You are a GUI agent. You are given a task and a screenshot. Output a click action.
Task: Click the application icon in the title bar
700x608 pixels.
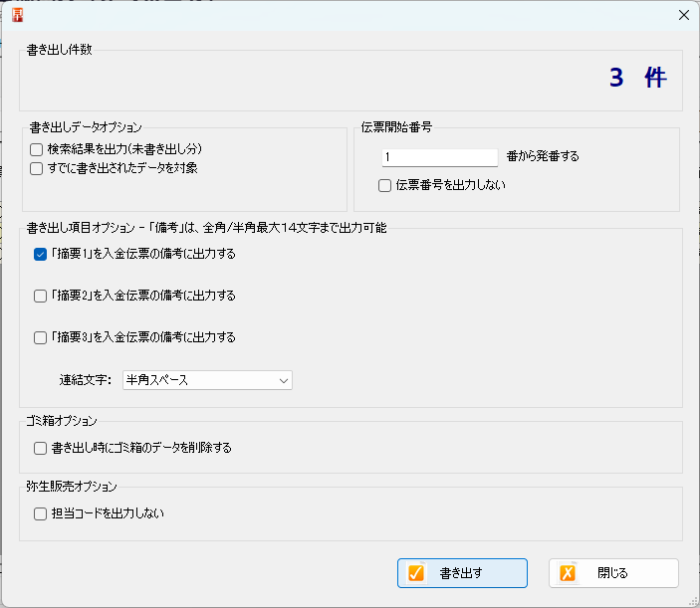[16, 15]
